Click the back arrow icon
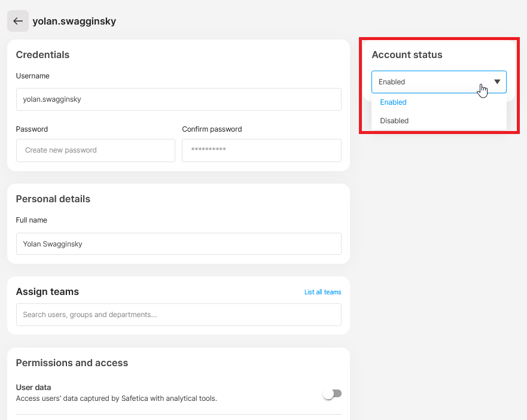This screenshot has width=527, height=420. [x=18, y=21]
